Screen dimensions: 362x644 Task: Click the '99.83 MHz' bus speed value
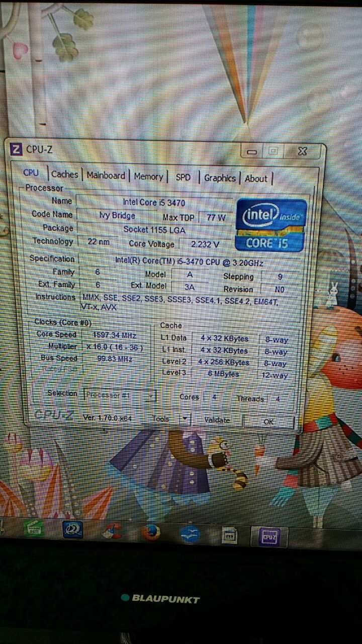click(114, 359)
